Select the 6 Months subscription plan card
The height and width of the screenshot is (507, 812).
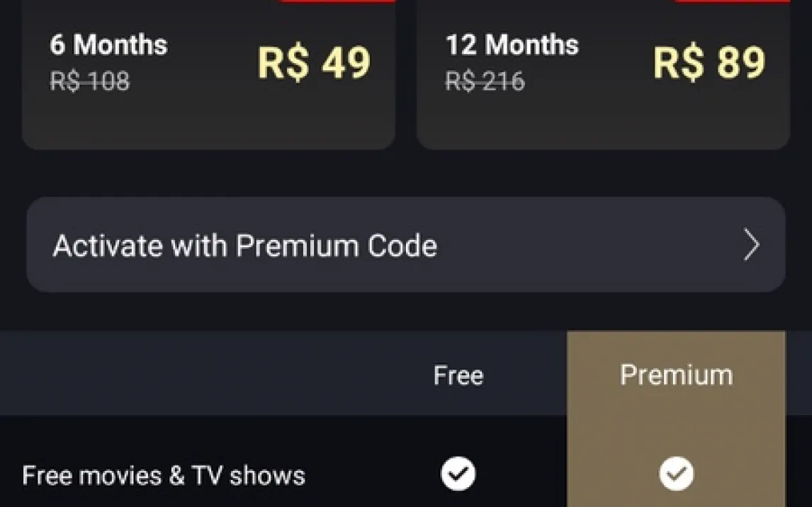coord(208,113)
